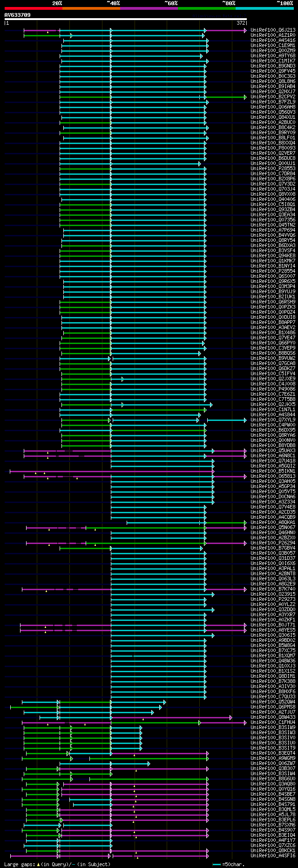Open UniRef100_Q8DIM1 entry
The height and width of the screenshot is (868, 298).
[273, 676]
